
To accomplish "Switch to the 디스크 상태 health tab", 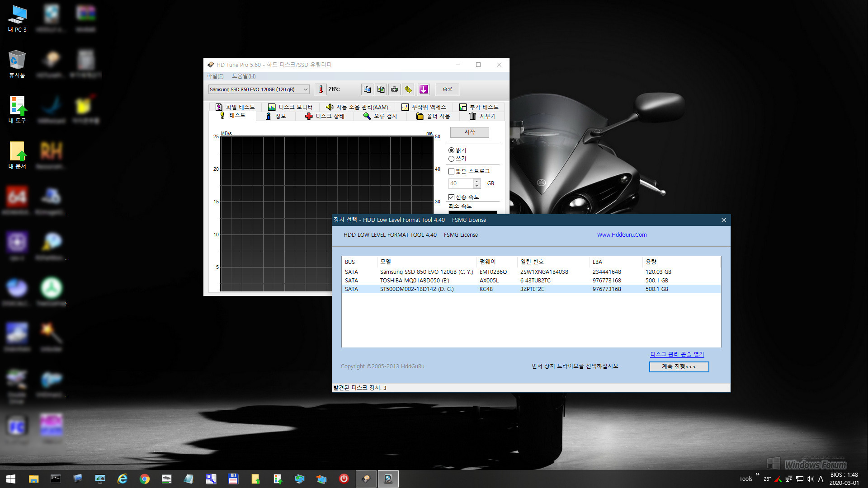I will point(325,116).
